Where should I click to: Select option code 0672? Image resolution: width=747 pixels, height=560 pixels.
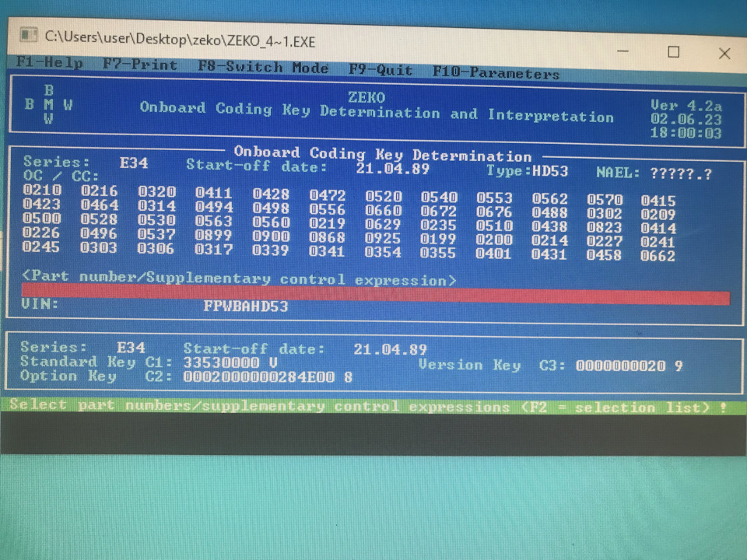point(439,212)
